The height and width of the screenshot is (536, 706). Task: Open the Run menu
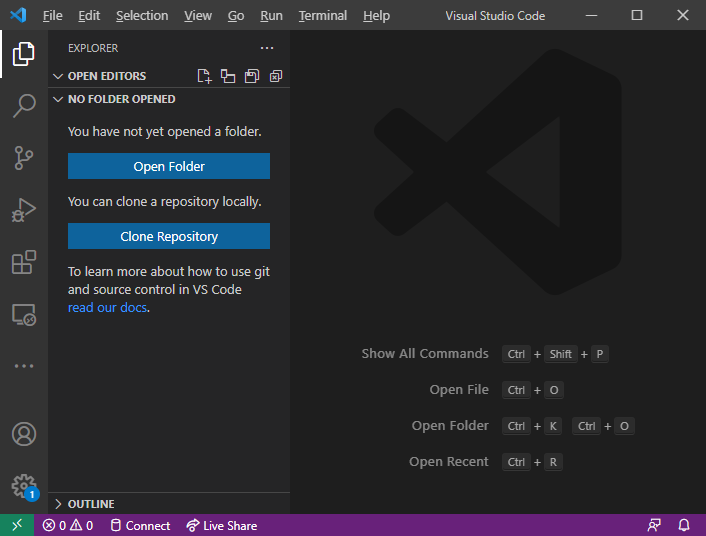coord(272,16)
